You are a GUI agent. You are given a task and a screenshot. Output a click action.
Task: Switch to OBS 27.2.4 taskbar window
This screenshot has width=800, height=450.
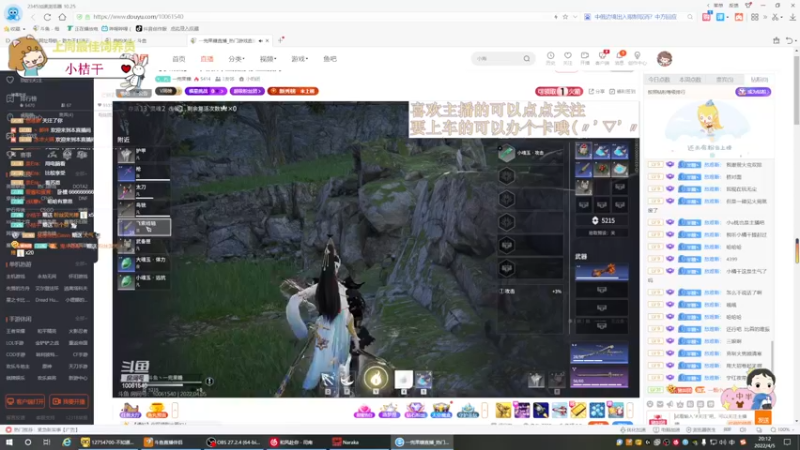233,442
